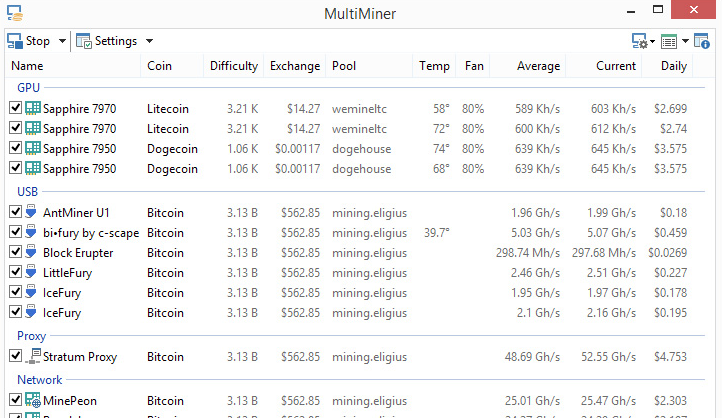
Task: Toggle the Stratum Proxy checkbox
Action: click(15, 356)
